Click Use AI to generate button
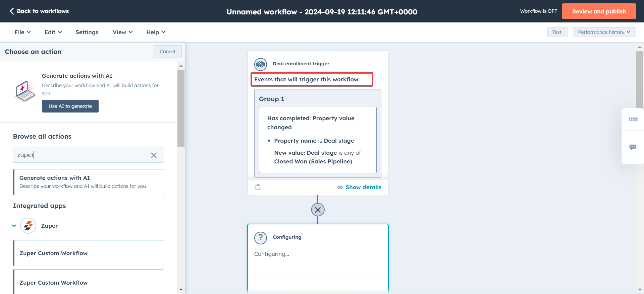 tap(70, 106)
